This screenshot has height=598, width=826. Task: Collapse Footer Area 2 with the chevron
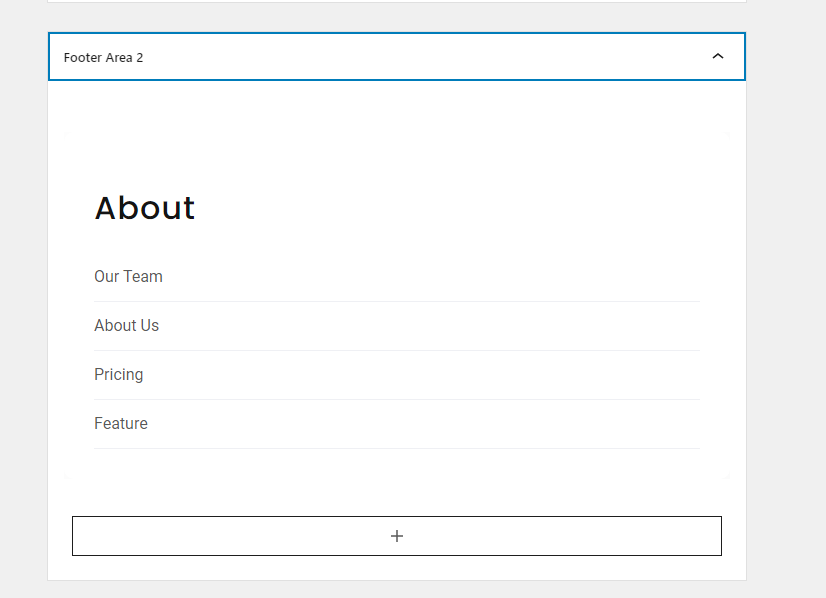717,56
